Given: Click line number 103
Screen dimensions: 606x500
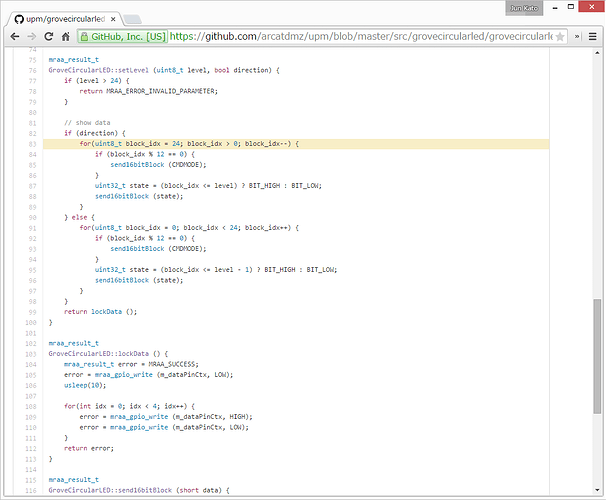Looking at the screenshot, I should click(31, 354).
